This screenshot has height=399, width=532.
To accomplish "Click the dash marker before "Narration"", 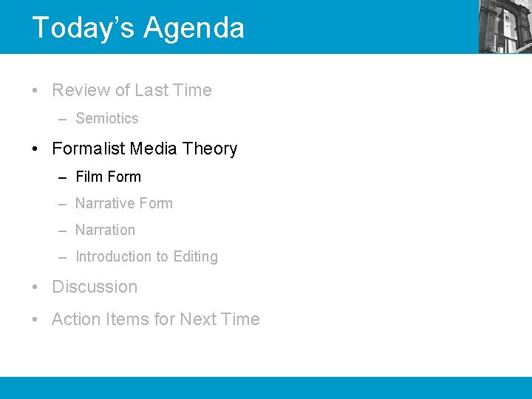I will (61, 231).
